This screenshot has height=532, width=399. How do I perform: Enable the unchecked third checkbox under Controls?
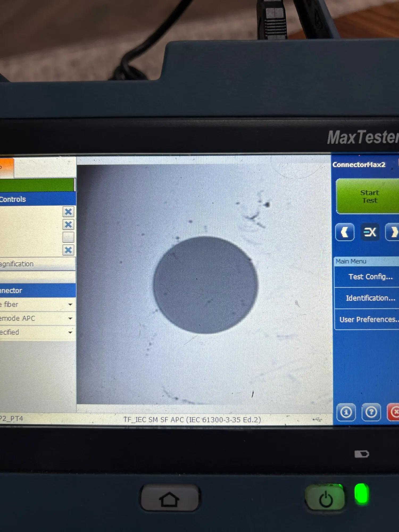pos(68,237)
